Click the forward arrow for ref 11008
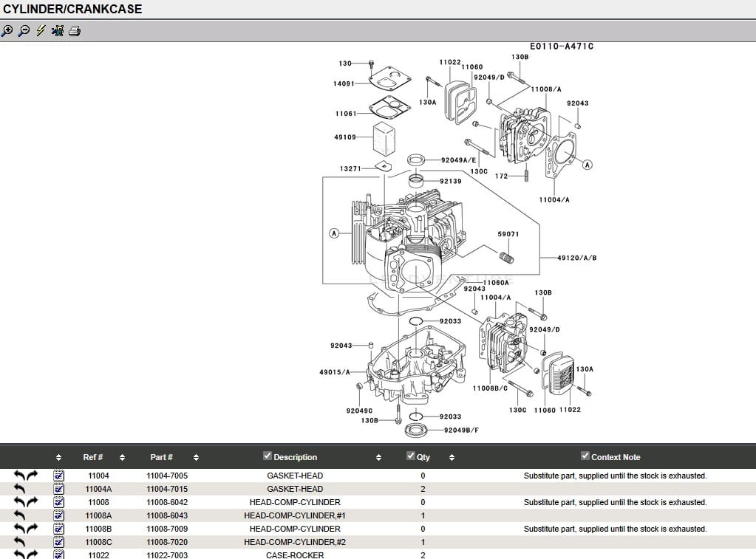This screenshot has width=756, height=559. point(32,503)
